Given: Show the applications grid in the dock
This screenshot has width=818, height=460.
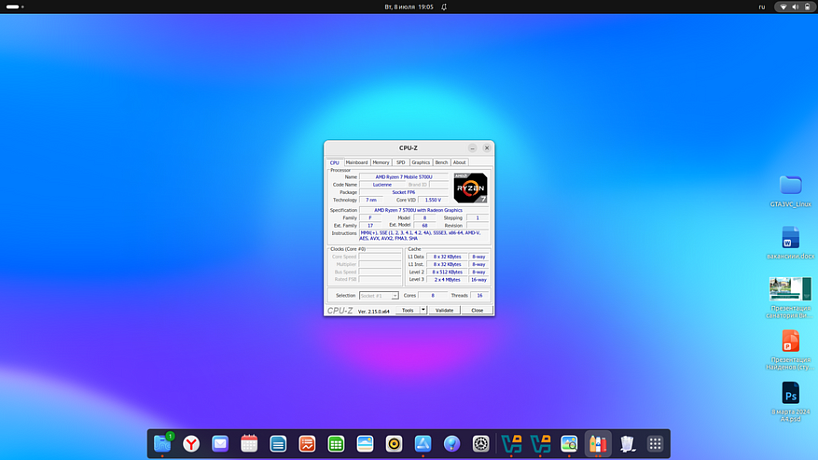Looking at the screenshot, I should click(655, 444).
